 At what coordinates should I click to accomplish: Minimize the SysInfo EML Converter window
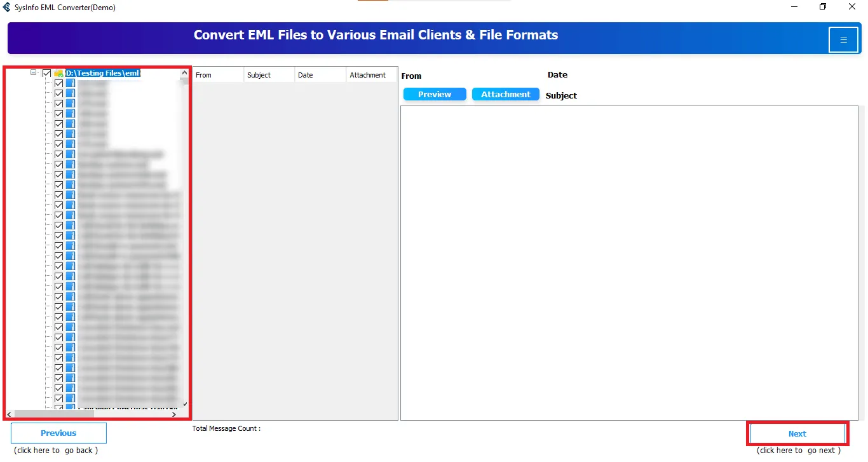[795, 7]
